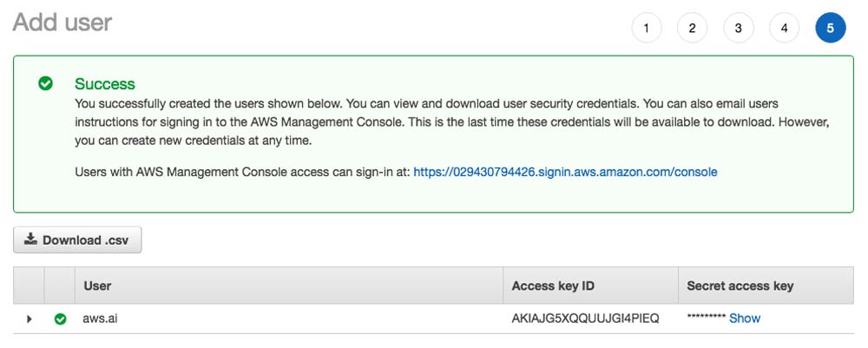Open the AWS console sign-in URL

point(565,172)
